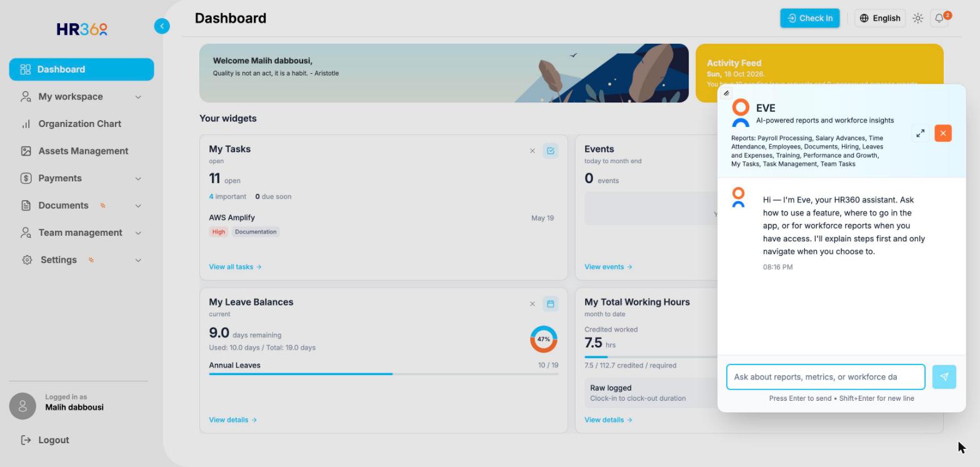This screenshot has height=467, width=980.
Task: Click the Payments dollar icon
Action: click(26, 178)
